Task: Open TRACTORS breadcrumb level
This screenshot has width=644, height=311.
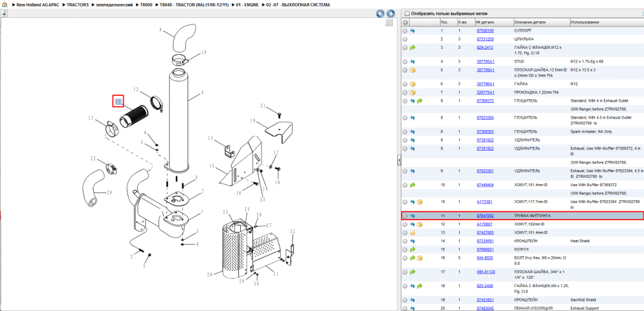Action: point(79,5)
